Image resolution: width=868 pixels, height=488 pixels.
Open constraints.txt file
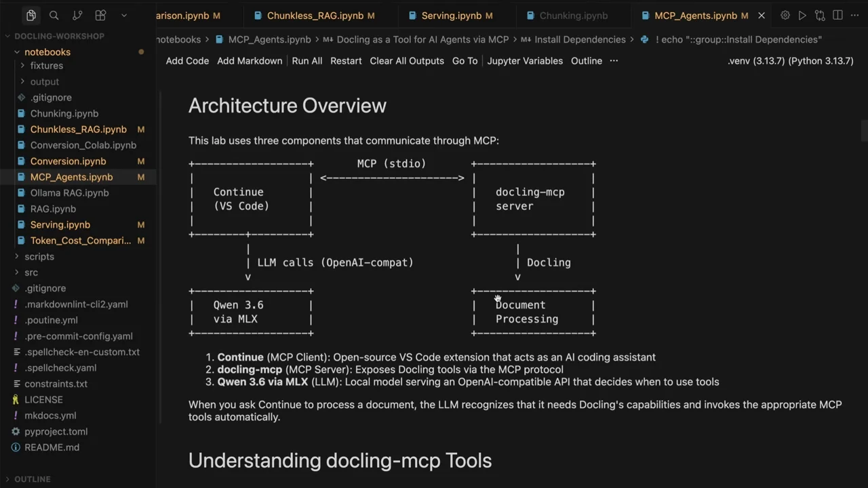point(56,384)
